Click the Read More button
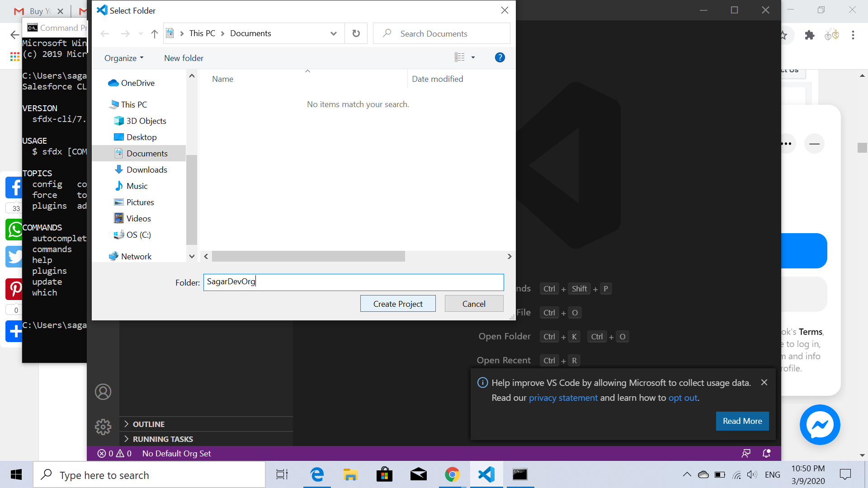This screenshot has height=488, width=868. tap(742, 421)
